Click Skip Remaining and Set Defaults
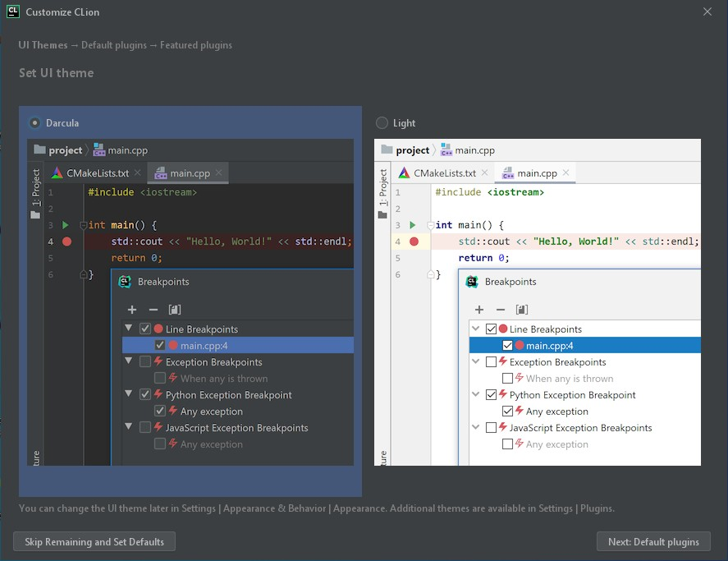Screen dimensions: 728x561 (x=94, y=541)
